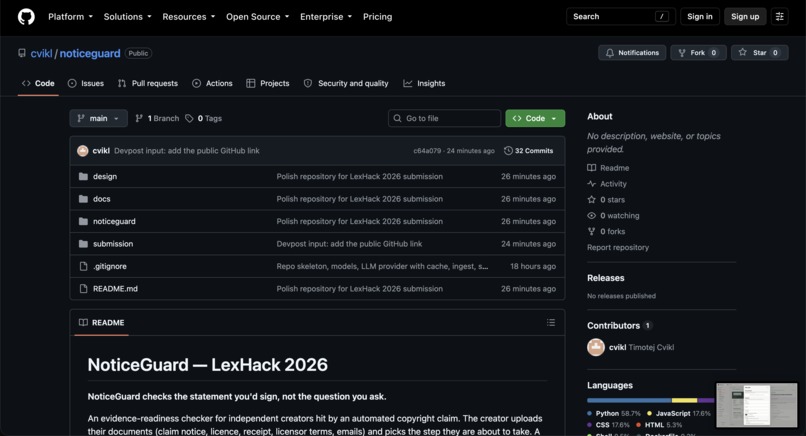This screenshot has width=806, height=436.
Task: Star the repository with Star button
Action: [x=759, y=52]
